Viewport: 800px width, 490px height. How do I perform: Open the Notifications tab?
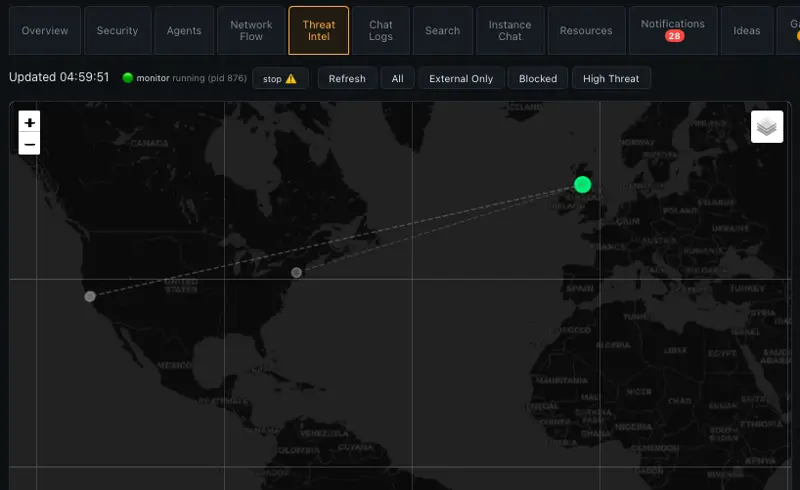pyautogui.click(x=672, y=31)
